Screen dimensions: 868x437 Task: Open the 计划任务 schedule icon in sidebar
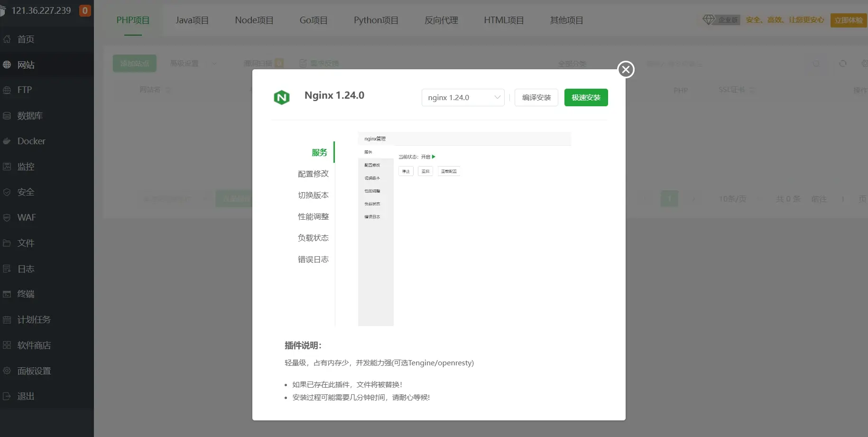(7, 319)
